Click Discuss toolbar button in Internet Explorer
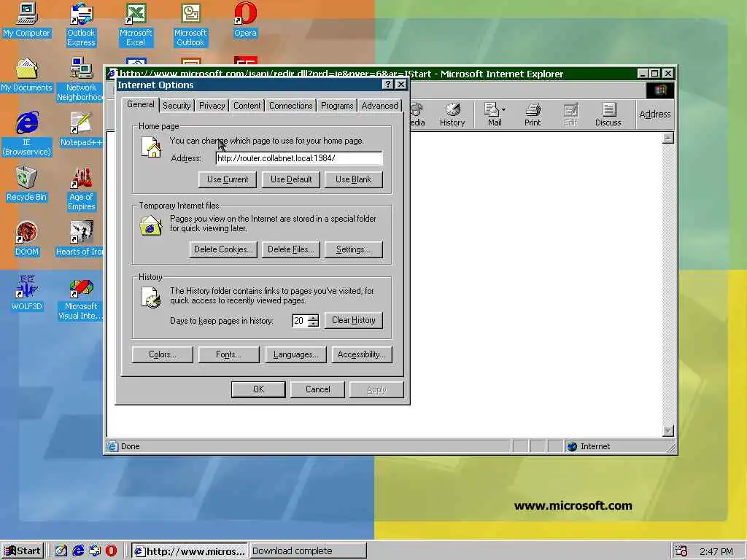The image size is (747, 560). coord(608,114)
